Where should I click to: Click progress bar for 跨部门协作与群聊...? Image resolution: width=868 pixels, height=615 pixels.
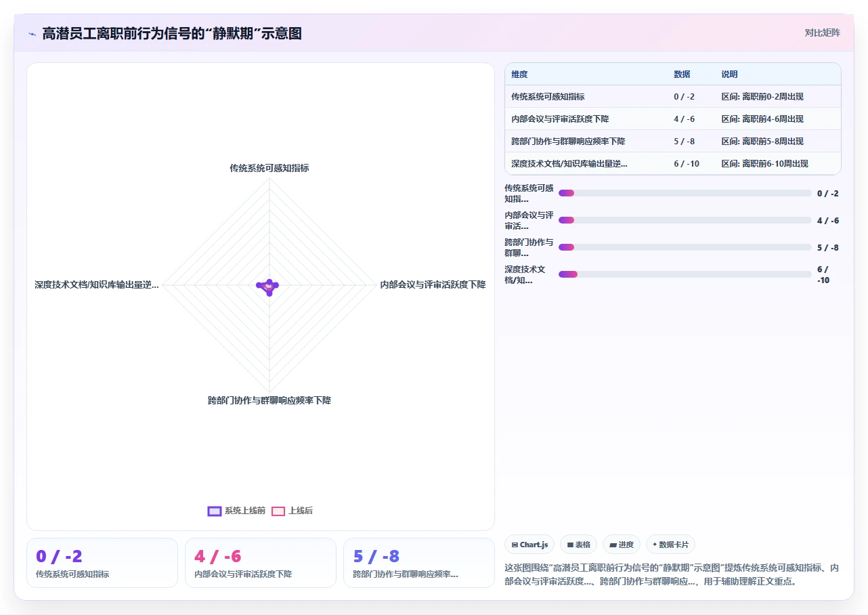tap(685, 247)
